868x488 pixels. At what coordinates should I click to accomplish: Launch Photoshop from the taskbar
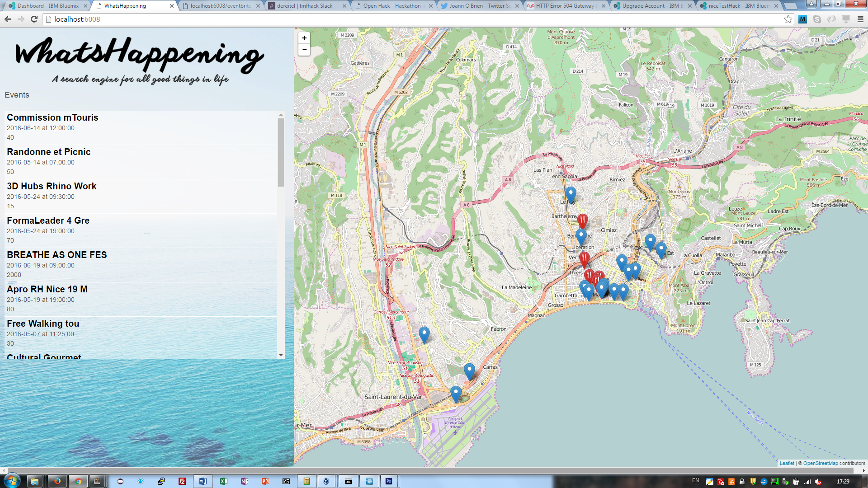(389, 481)
